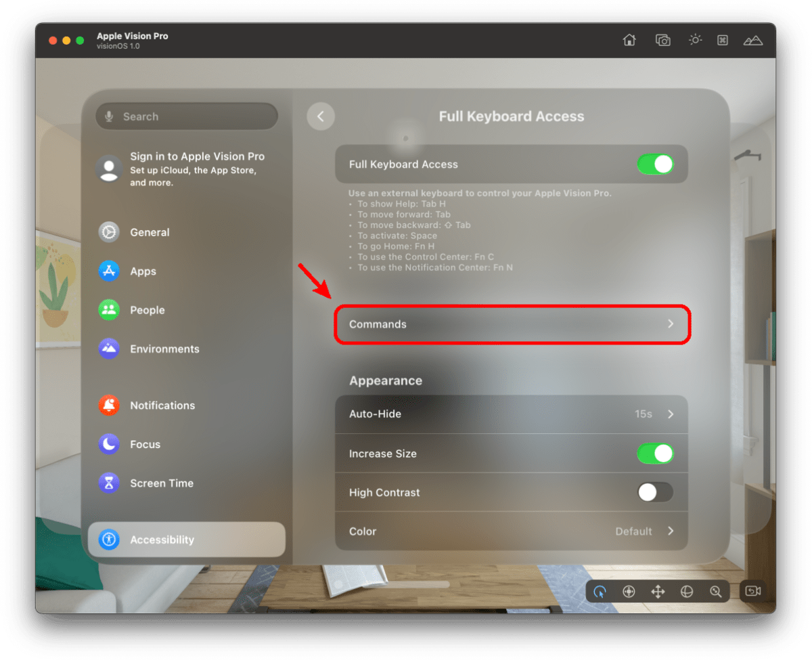This screenshot has height=660, width=812.
Task: Click the 'To show Help: Tab H' text
Action: coord(401,204)
